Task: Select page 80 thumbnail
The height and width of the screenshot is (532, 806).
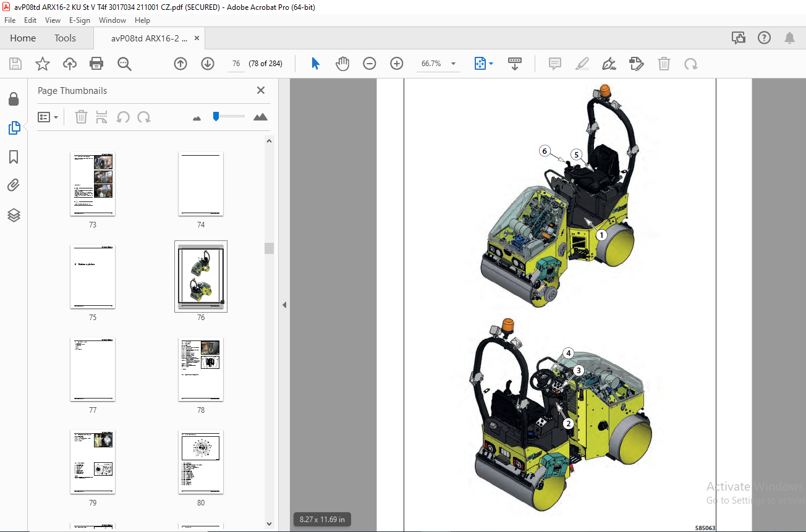Action: (x=201, y=463)
